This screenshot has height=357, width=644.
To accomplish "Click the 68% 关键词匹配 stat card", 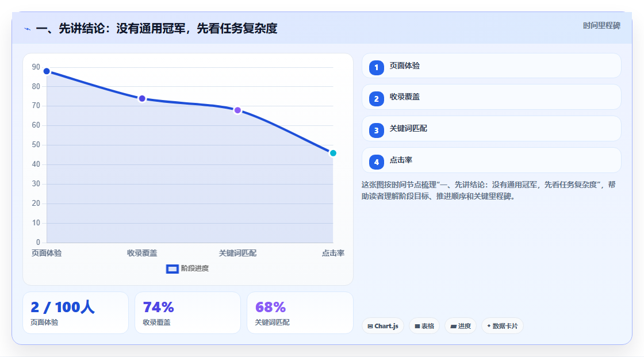I will tap(300, 313).
